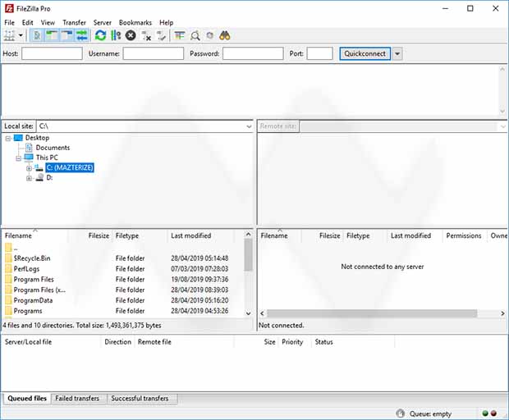Toggle synchronized browsing icon
The width and height of the screenshot is (509, 420).
coord(210,35)
